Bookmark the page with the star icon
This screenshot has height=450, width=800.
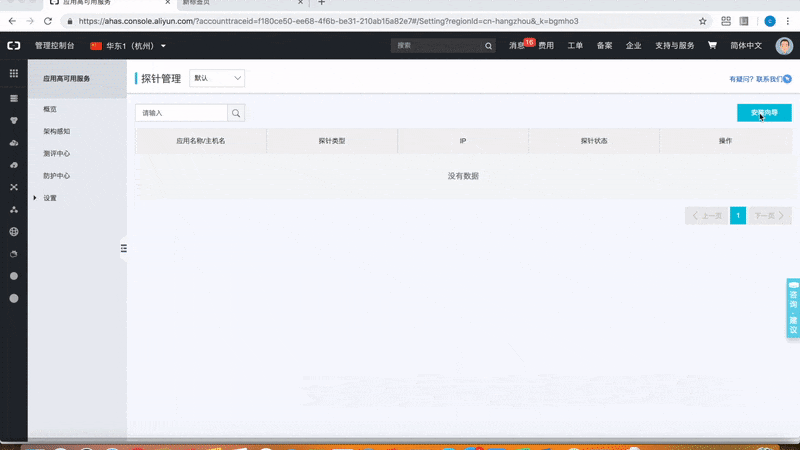coord(702,20)
